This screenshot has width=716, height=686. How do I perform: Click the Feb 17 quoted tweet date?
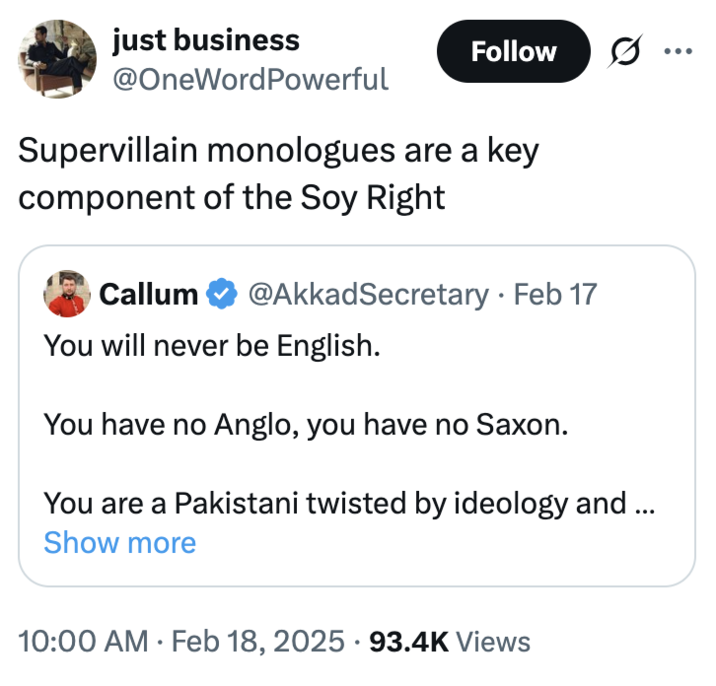(555, 294)
